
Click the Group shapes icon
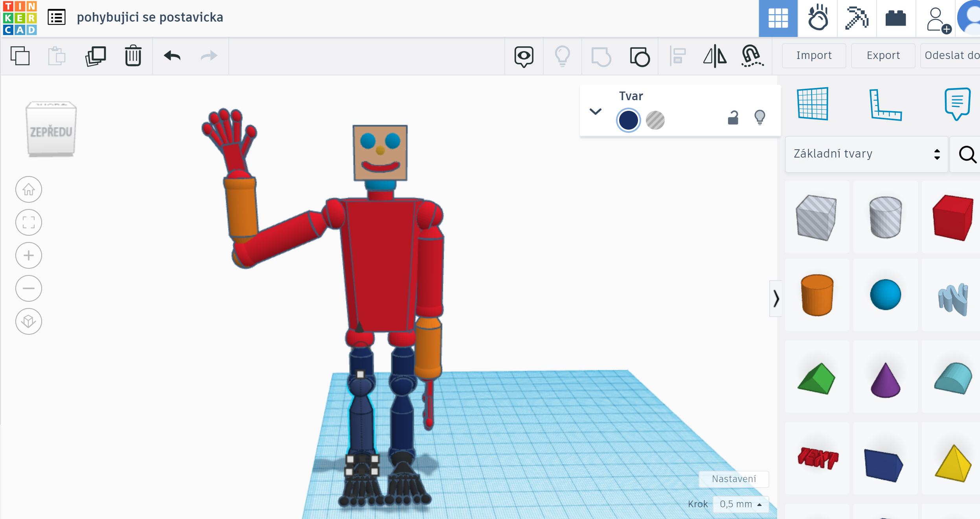pos(601,57)
